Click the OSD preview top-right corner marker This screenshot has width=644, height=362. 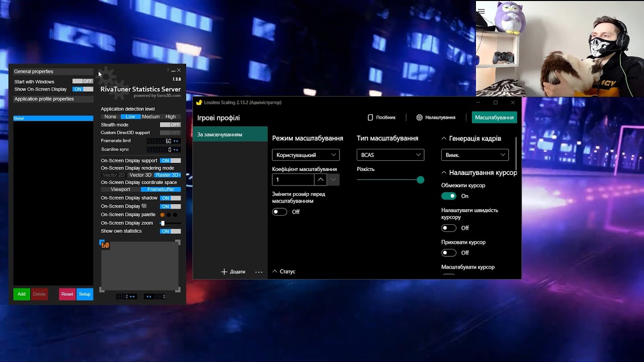pos(178,243)
